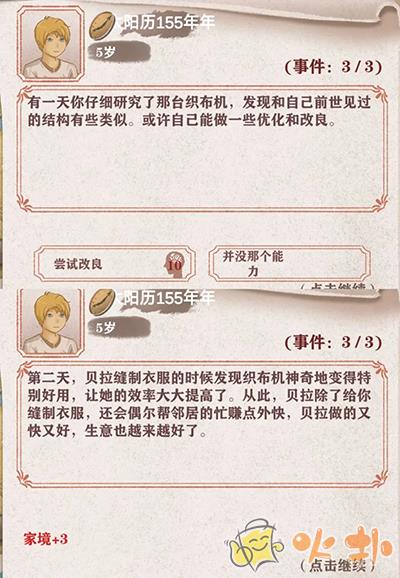
Task: Select the 并没那个能力 option
Action: pos(289,264)
